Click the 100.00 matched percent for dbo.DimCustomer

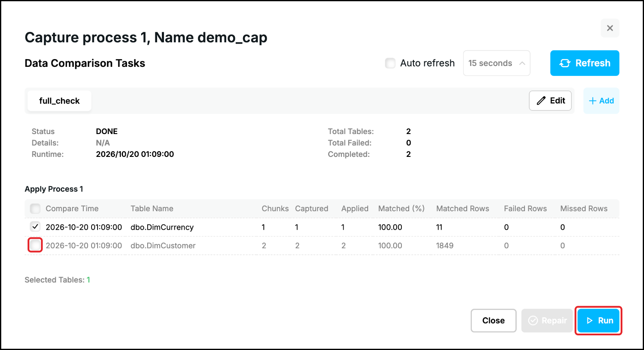point(390,246)
